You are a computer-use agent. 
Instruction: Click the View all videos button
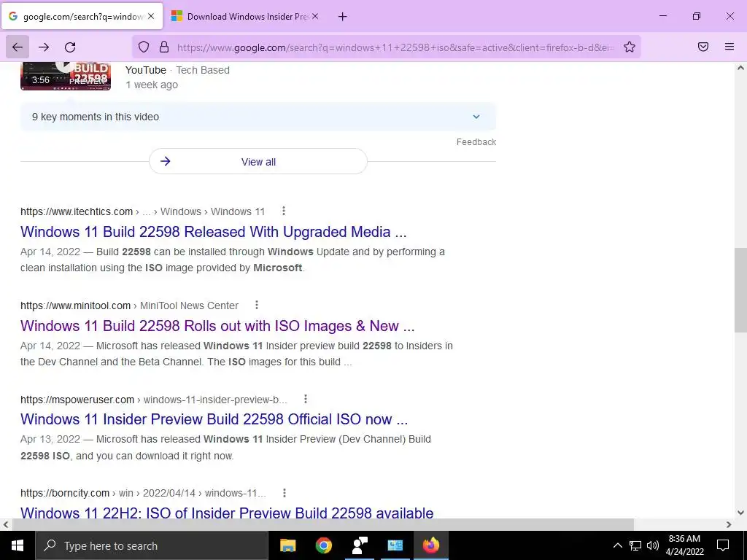[x=258, y=161]
